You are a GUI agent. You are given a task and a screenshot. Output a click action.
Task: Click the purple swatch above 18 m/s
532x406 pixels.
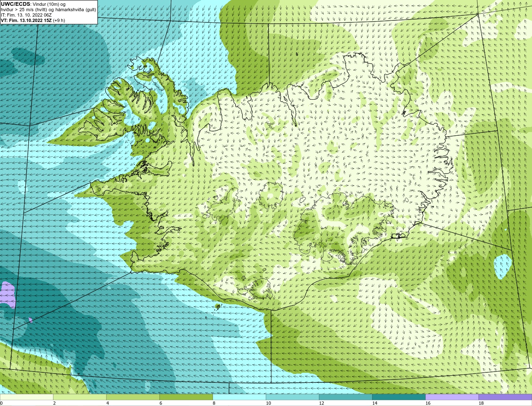pyautogui.click(x=505, y=397)
